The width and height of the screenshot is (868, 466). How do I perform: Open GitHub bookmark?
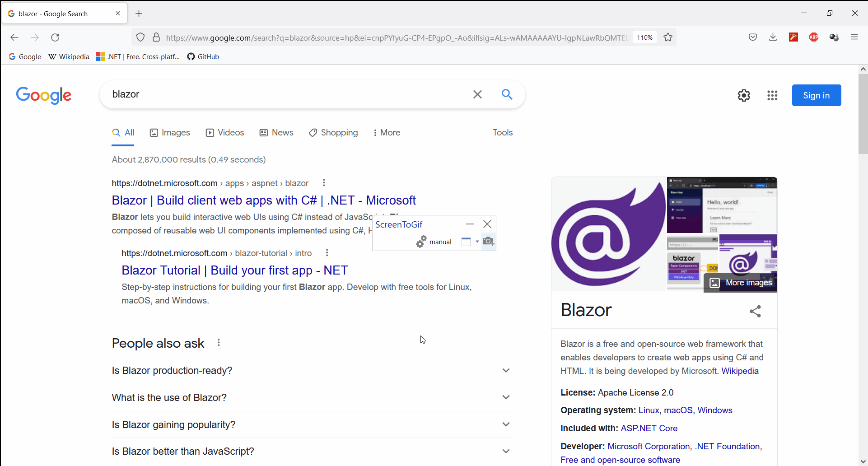click(x=203, y=56)
